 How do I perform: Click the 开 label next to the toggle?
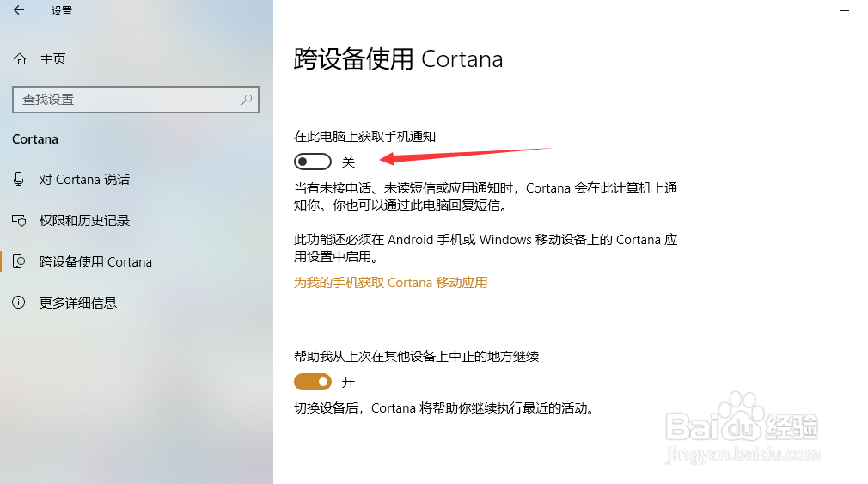pyautogui.click(x=348, y=382)
